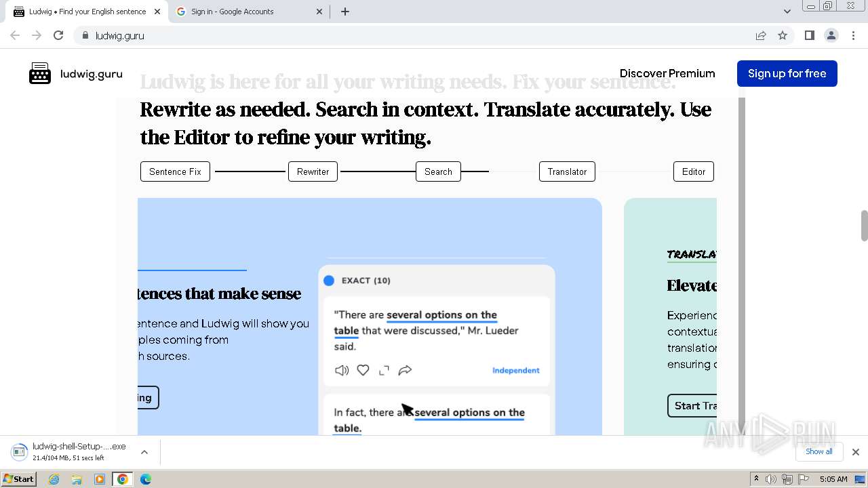Bookmark this page with the star icon
The image size is (868, 488).
783,35
